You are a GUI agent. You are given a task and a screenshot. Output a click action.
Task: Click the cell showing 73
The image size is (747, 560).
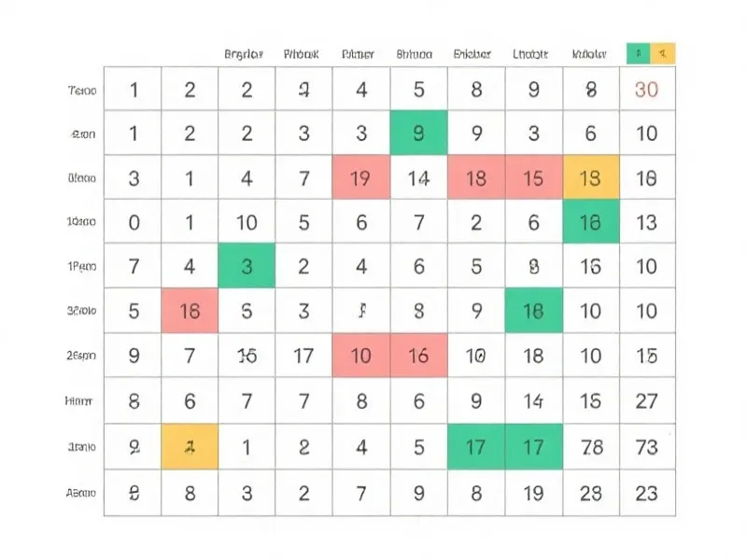(647, 447)
